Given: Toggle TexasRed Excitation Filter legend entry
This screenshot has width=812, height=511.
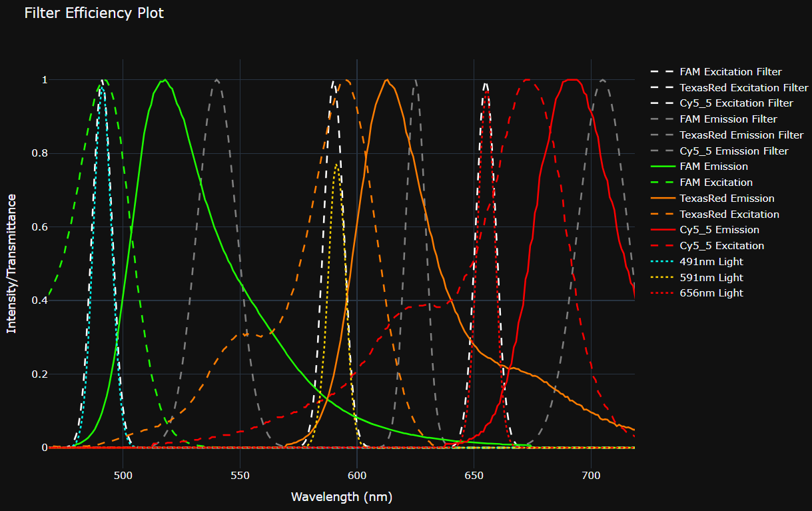Looking at the screenshot, I should 729,88.
